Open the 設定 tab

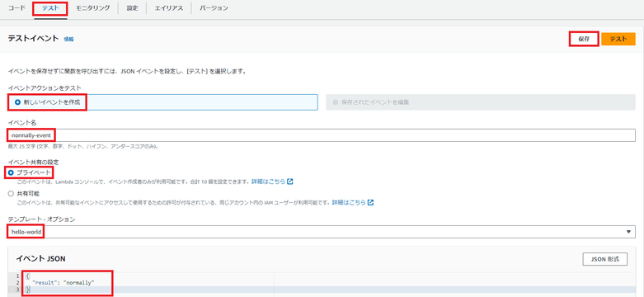(x=132, y=7)
